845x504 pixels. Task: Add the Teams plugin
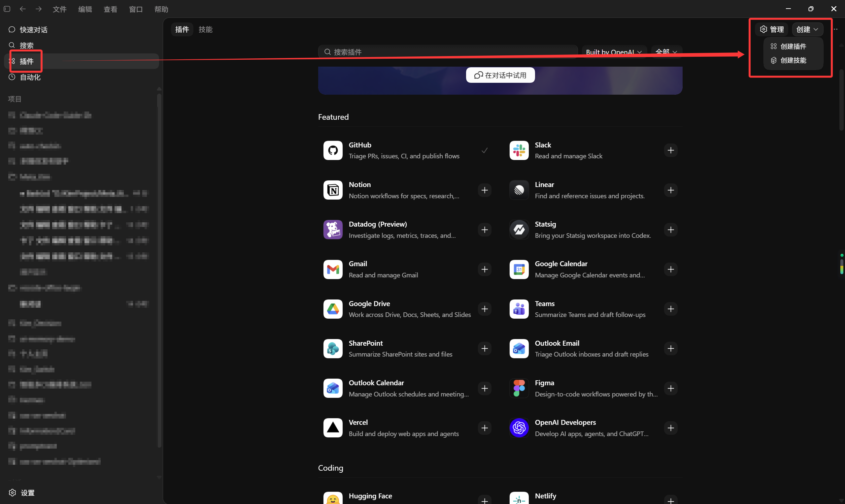(671, 309)
